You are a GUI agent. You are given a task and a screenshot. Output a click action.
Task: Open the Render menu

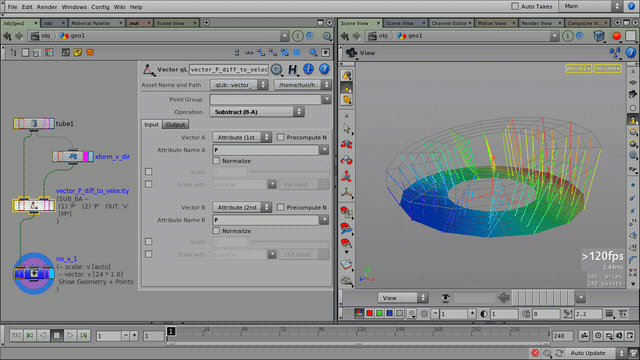coord(47,7)
